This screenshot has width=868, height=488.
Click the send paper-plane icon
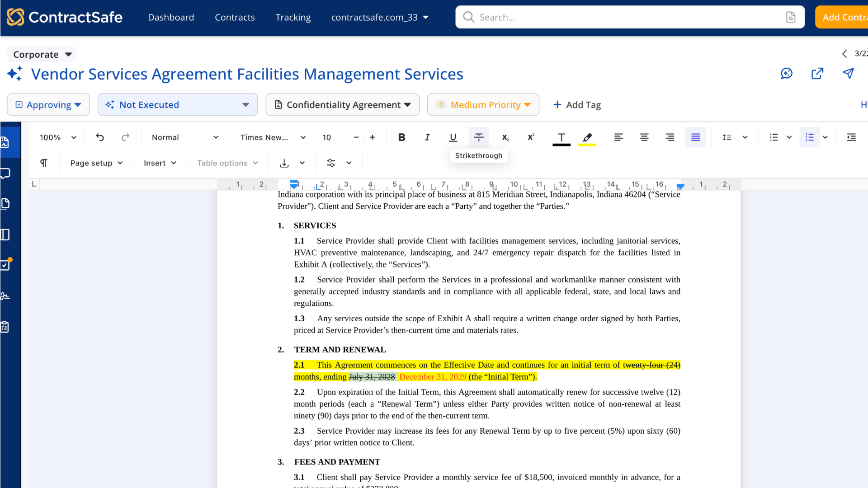tap(848, 73)
